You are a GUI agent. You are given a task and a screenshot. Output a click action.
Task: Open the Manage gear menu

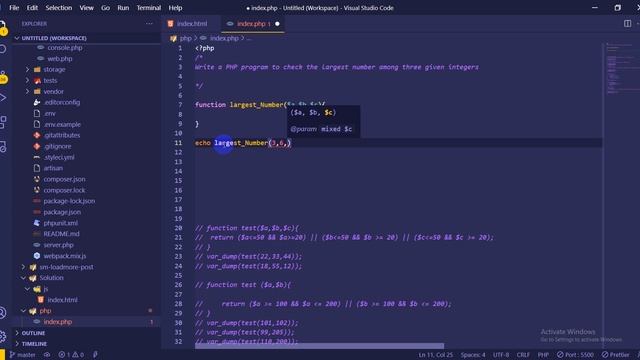[x=3, y=336]
